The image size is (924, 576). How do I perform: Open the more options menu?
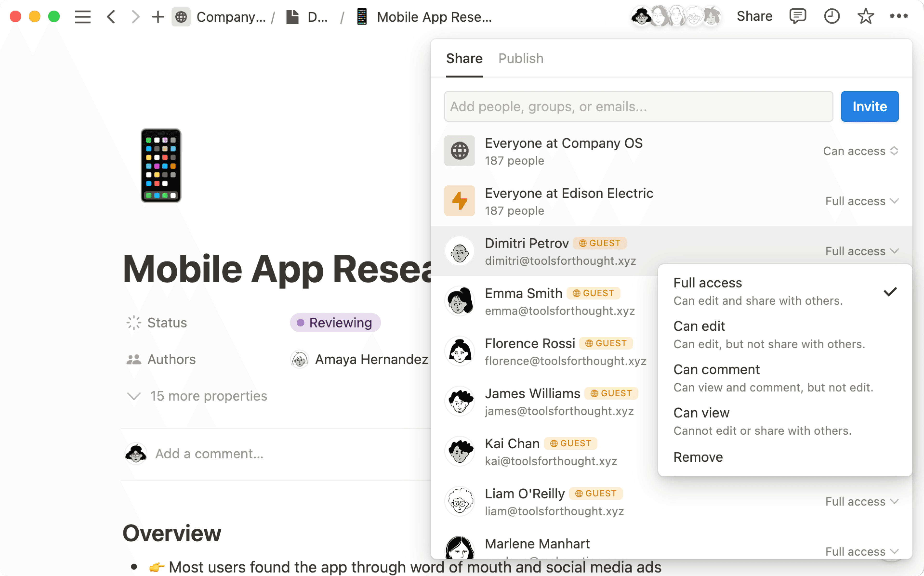coord(900,16)
